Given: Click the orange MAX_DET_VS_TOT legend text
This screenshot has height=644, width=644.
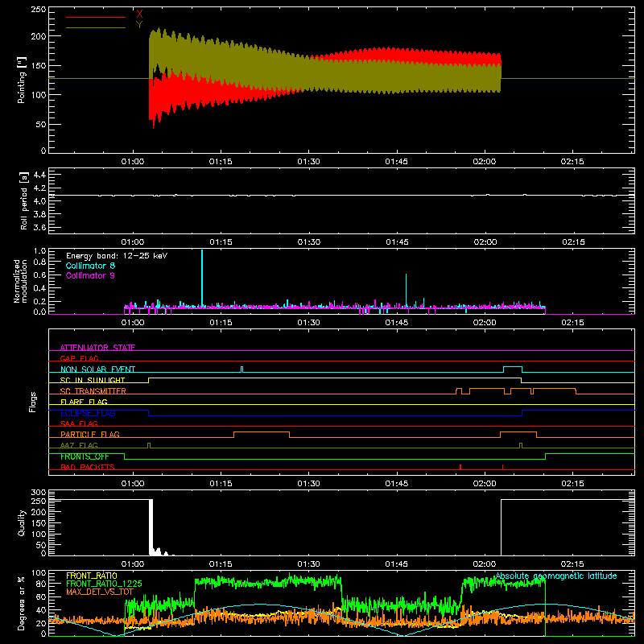Looking at the screenshot, I should pyautogui.click(x=100, y=592).
